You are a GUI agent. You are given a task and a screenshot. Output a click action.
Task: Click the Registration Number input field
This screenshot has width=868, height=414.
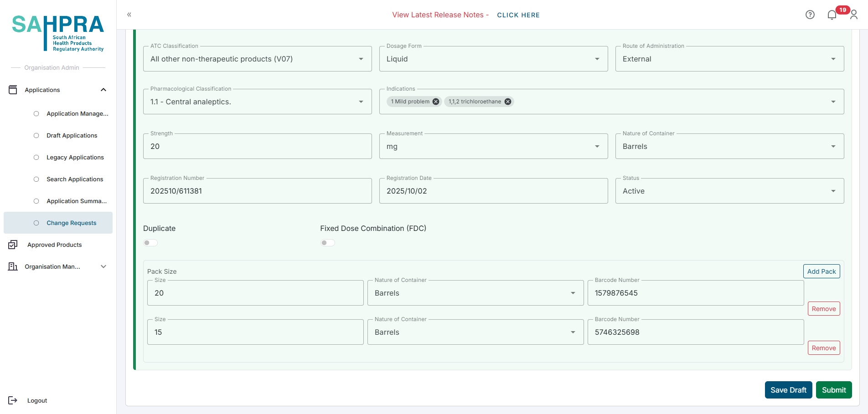coord(257,191)
